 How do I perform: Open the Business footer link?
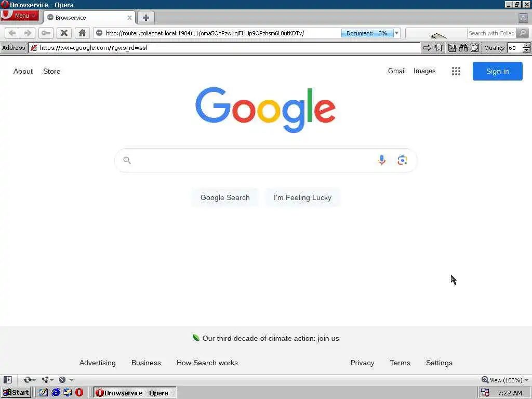click(x=146, y=363)
